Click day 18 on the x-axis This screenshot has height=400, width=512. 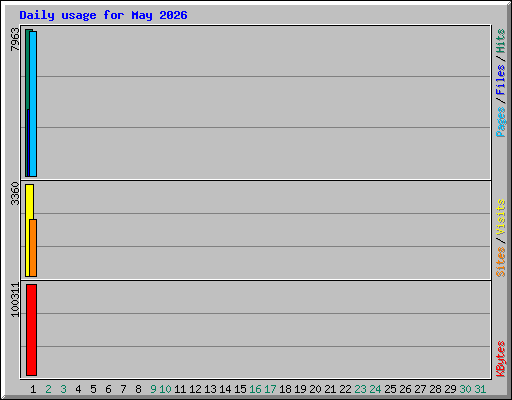click(x=285, y=389)
